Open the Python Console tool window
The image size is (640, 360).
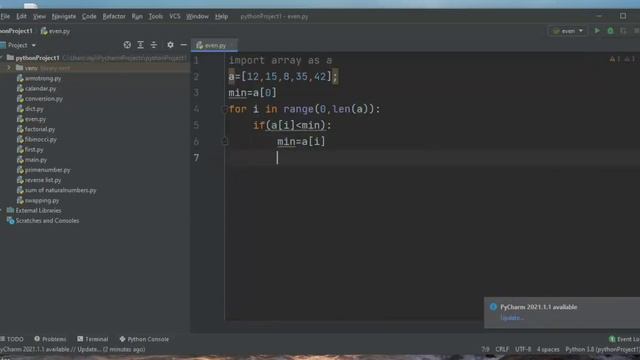144,339
